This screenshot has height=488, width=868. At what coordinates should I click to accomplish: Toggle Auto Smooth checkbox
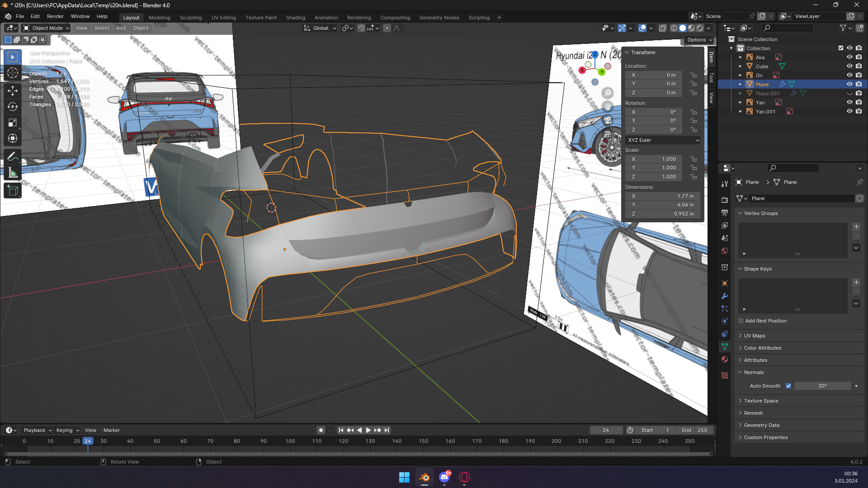pos(788,386)
